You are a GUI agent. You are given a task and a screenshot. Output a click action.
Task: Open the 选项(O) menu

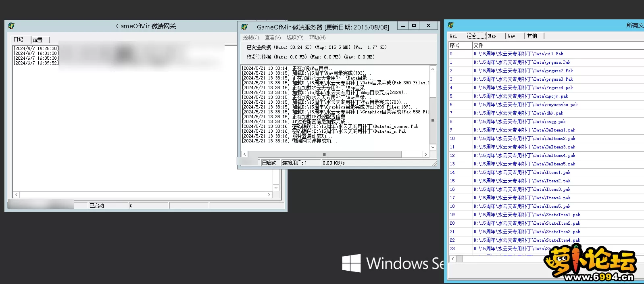point(295,38)
